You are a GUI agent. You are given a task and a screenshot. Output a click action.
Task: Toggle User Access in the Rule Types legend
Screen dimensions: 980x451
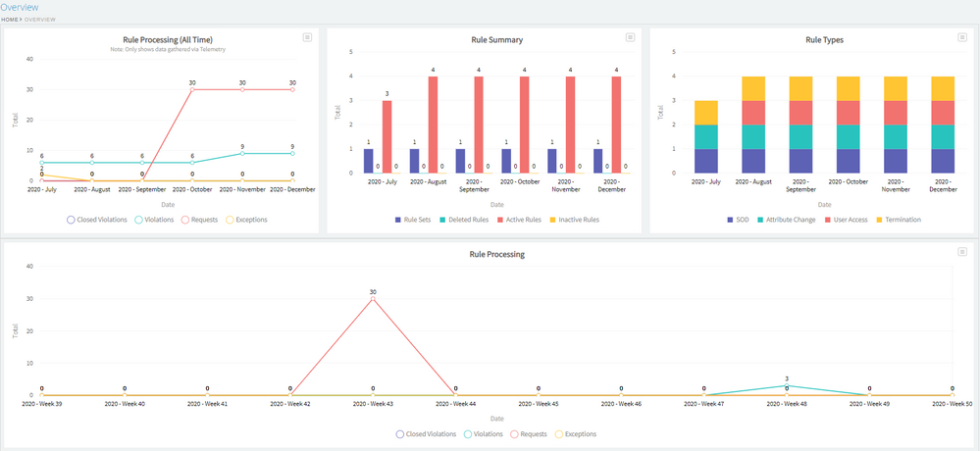[845, 220]
